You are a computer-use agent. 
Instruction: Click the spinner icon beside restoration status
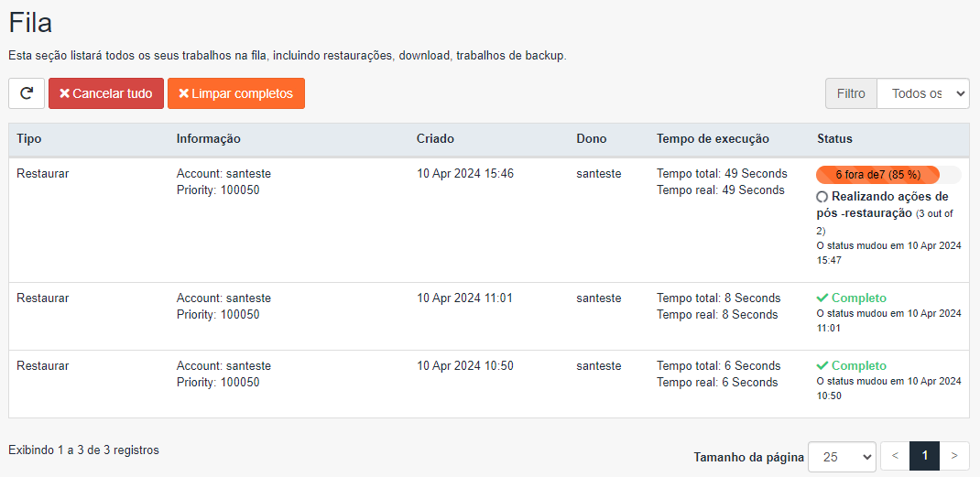pyautogui.click(x=822, y=197)
